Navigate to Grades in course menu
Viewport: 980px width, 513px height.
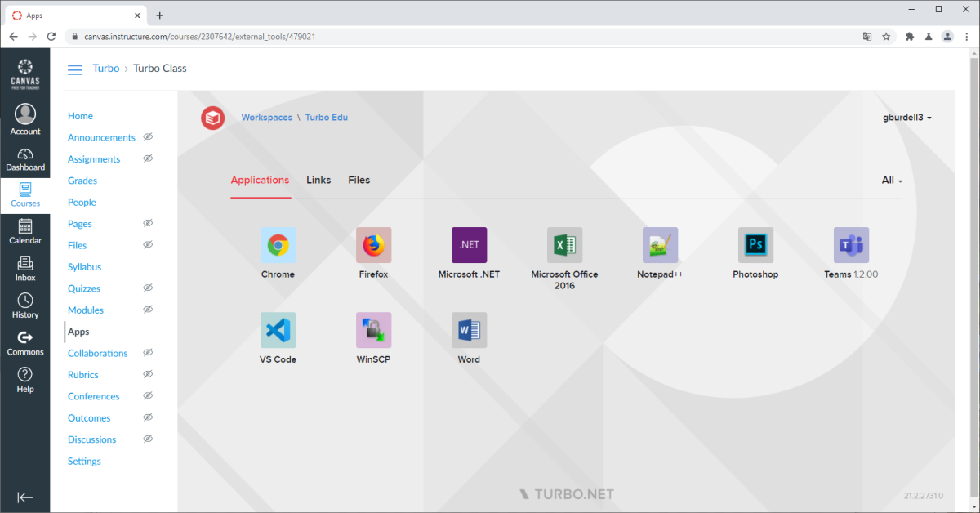click(82, 180)
